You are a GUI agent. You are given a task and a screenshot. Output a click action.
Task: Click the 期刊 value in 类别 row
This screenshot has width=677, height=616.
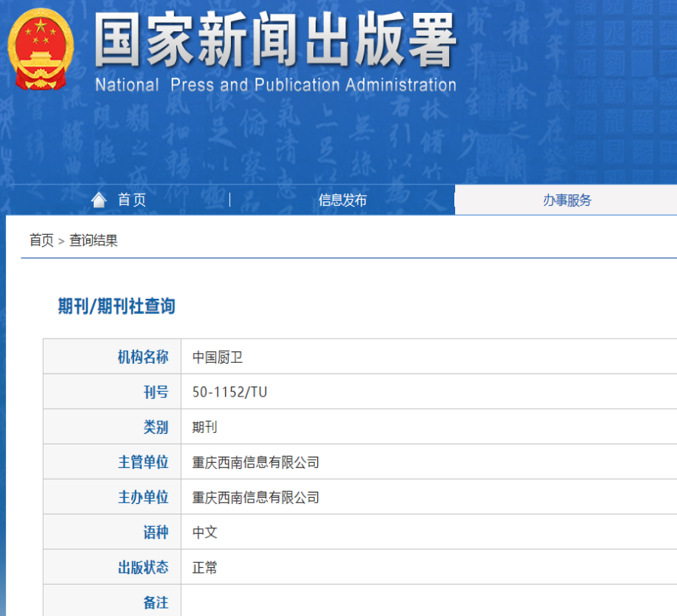(204, 427)
